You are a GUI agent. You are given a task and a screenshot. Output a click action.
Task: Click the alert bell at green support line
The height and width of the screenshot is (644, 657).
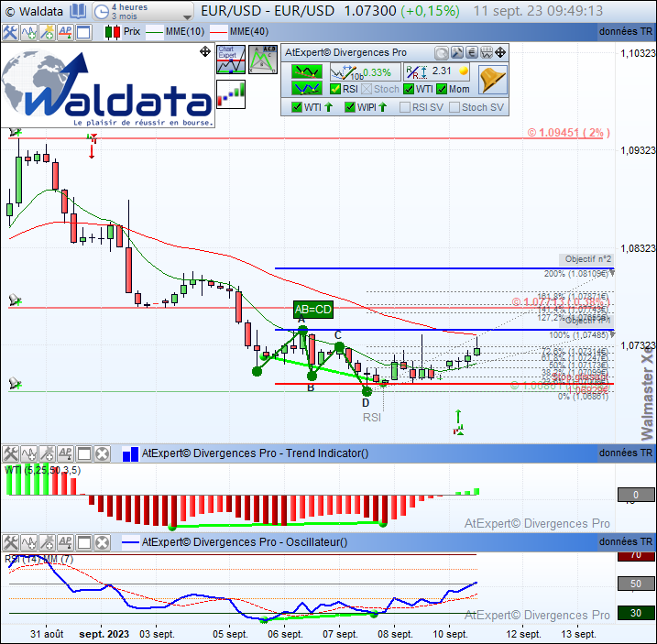coord(15,383)
